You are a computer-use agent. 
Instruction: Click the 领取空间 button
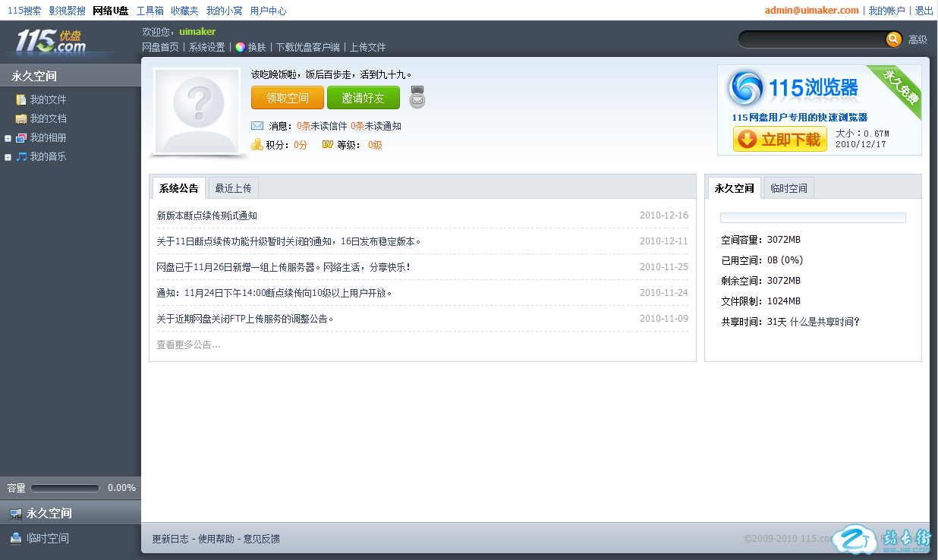point(288,98)
